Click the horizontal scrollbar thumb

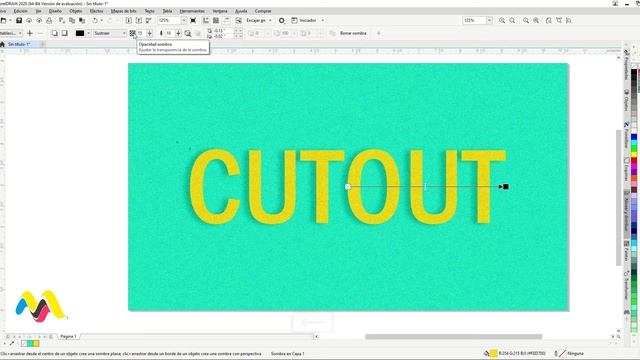pyautogui.click(x=453, y=337)
